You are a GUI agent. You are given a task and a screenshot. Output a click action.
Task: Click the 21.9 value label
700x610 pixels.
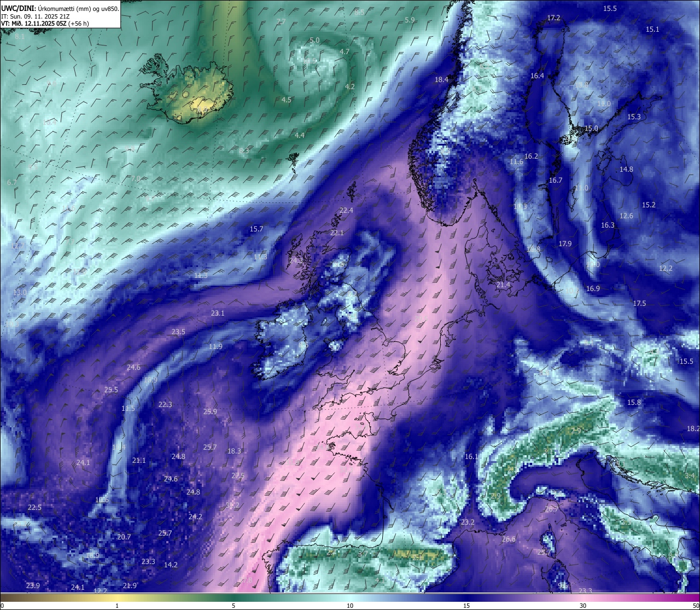(x=130, y=586)
